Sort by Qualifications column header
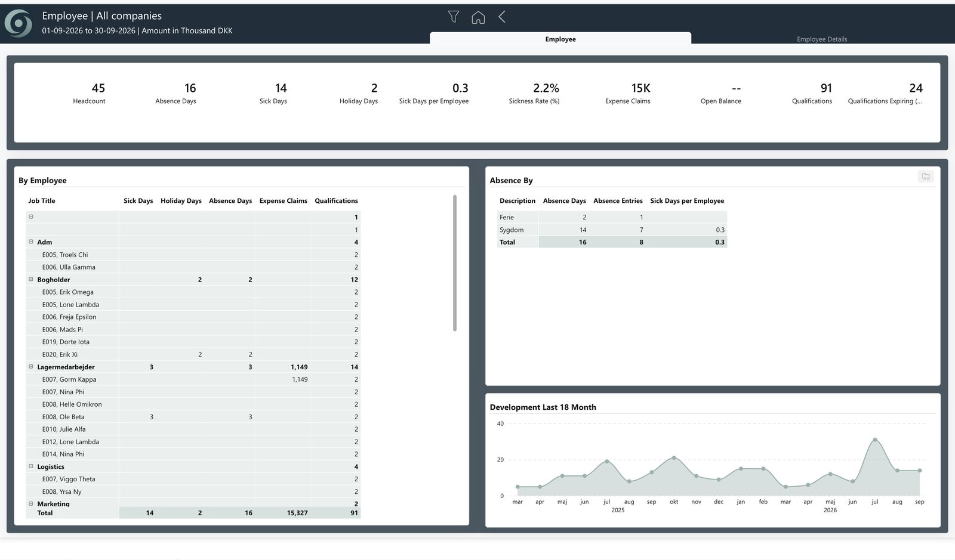The height and width of the screenshot is (560, 955). pyautogui.click(x=336, y=201)
